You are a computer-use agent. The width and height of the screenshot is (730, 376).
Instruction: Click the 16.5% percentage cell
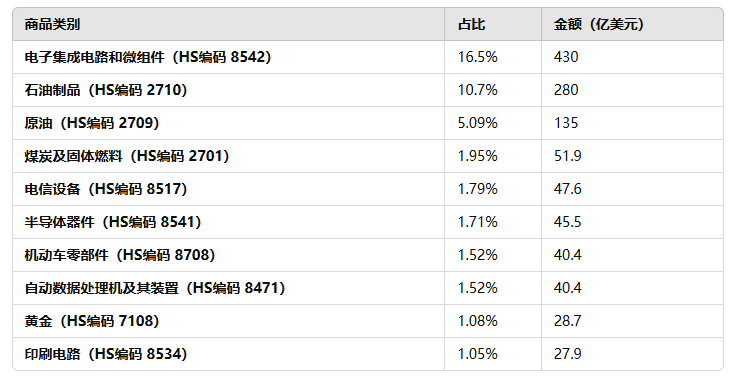click(x=493, y=57)
